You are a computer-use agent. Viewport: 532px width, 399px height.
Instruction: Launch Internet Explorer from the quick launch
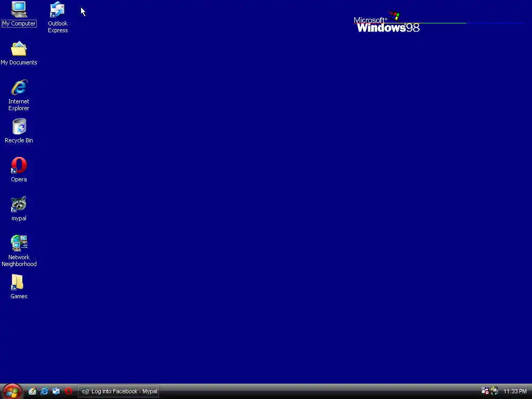44,391
